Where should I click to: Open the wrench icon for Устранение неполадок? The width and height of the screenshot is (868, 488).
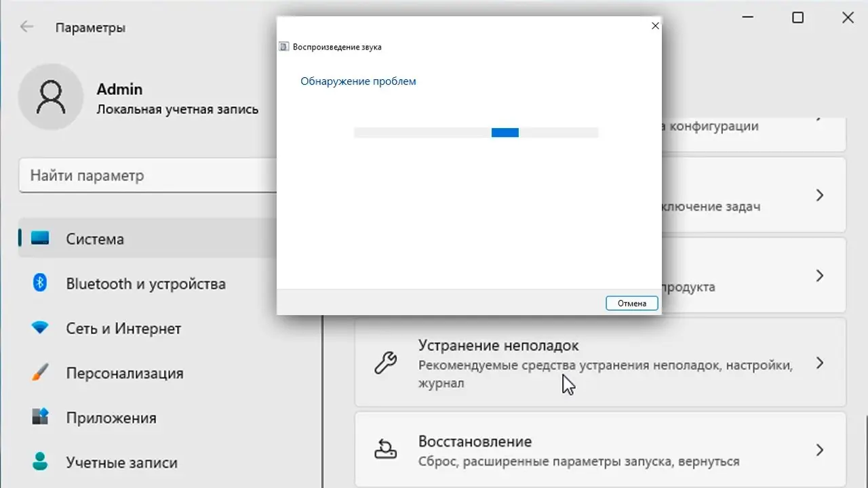(x=386, y=363)
